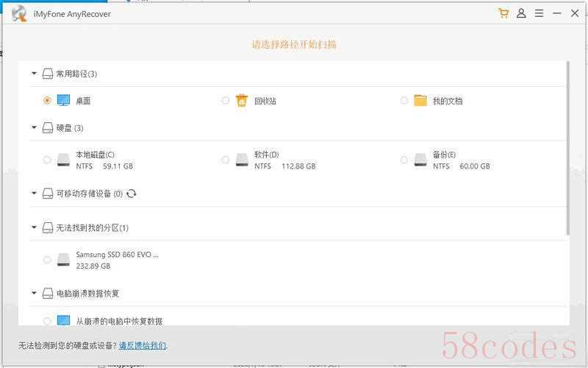Viewport: 588px width, 368px height.
Task: Open the shopping cart purchase icon
Action: click(503, 13)
